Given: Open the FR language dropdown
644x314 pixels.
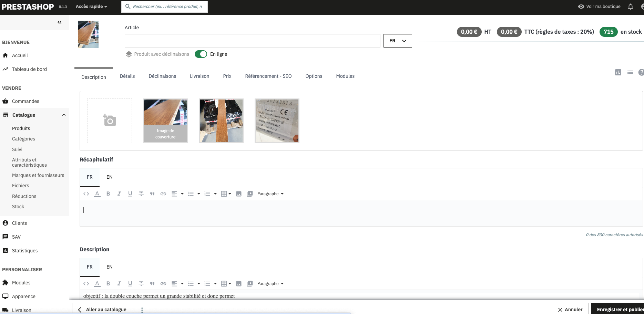Looking at the screenshot, I should [x=398, y=41].
